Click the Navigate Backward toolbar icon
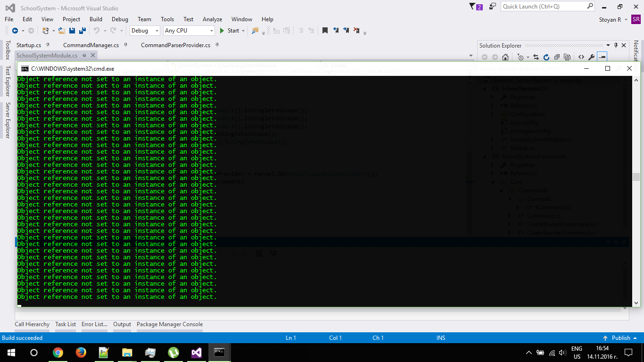Image resolution: width=644 pixels, height=362 pixels. point(15,31)
